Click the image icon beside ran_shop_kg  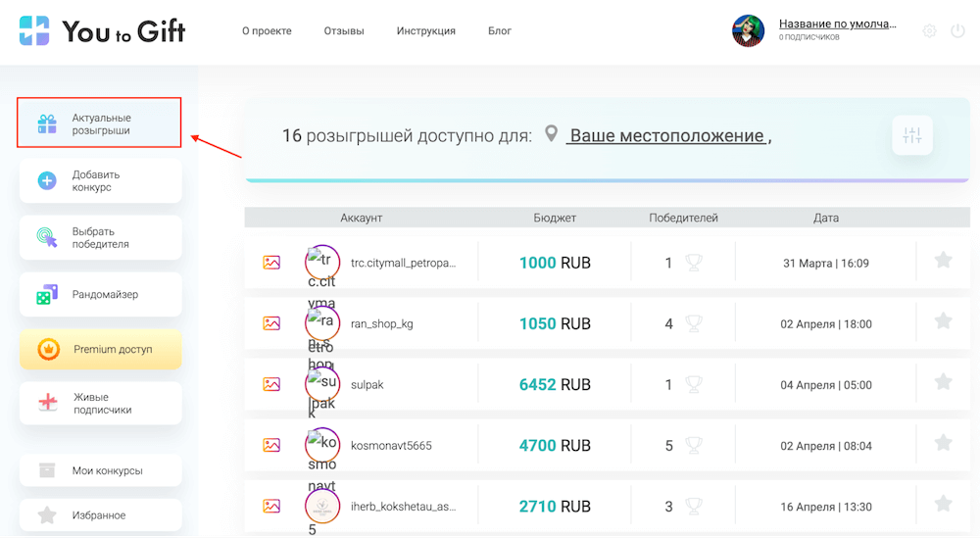[x=271, y=323]
